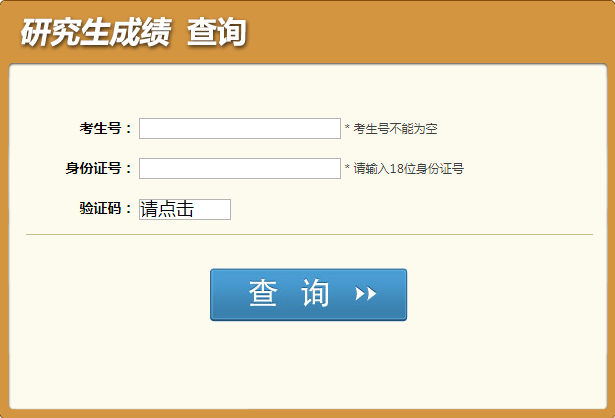
Task: Click the double-arrow icon on the query button
Action: [366, 293]
